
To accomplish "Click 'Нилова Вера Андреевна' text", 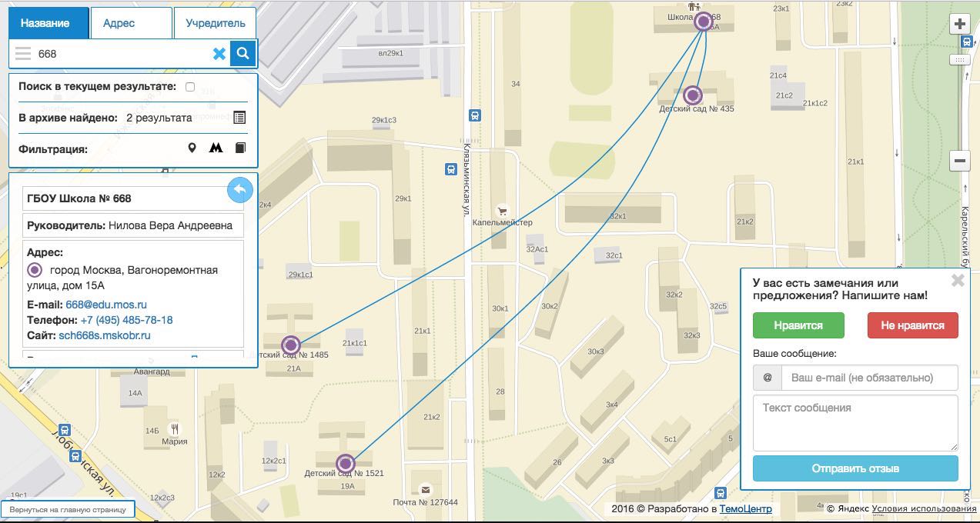I will [170, 226].
